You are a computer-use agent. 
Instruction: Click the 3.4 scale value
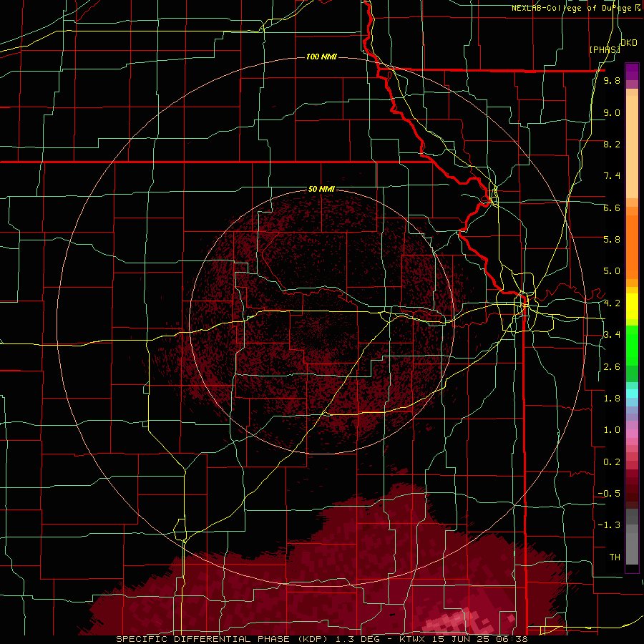612,335
